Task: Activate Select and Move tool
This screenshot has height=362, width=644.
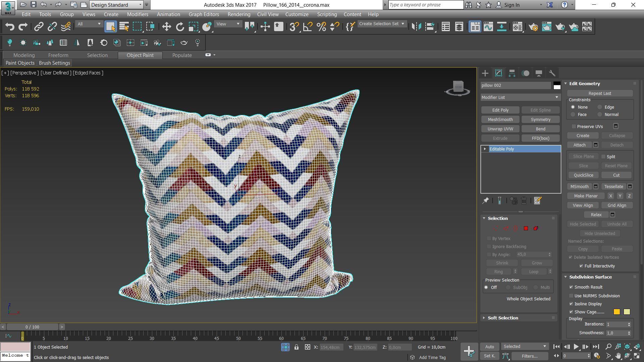Action: coord(166,27)
